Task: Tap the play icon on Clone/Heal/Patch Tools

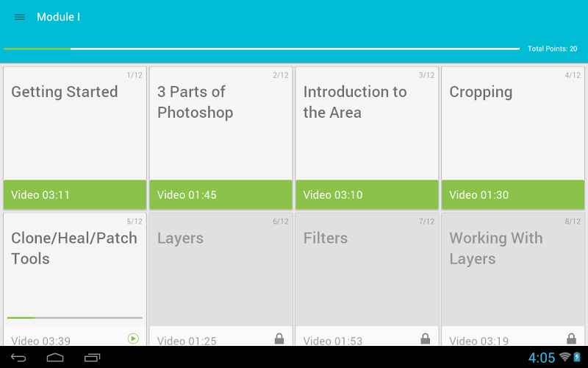Action: [133, 339]
